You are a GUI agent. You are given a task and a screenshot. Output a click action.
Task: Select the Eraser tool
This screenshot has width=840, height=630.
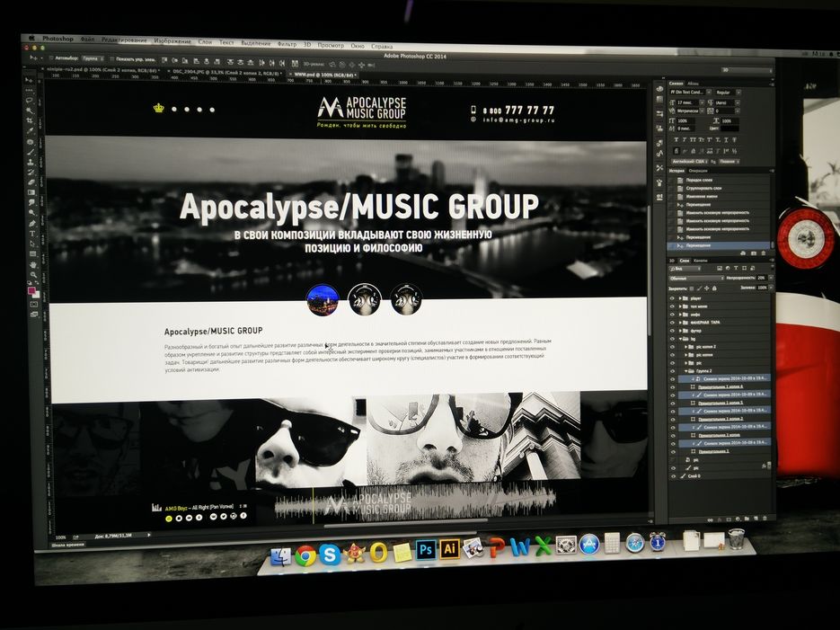click(31, 182)
